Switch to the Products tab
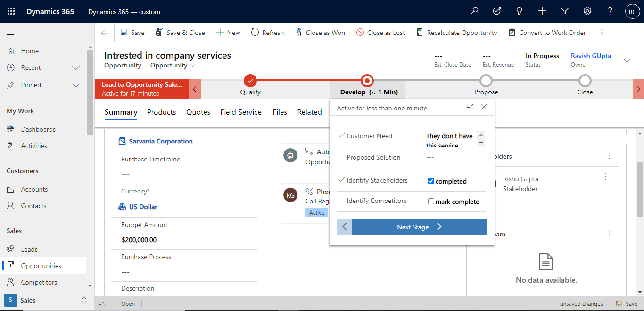The height and width of the screenshot is (311, 644). tap(161, 112)
